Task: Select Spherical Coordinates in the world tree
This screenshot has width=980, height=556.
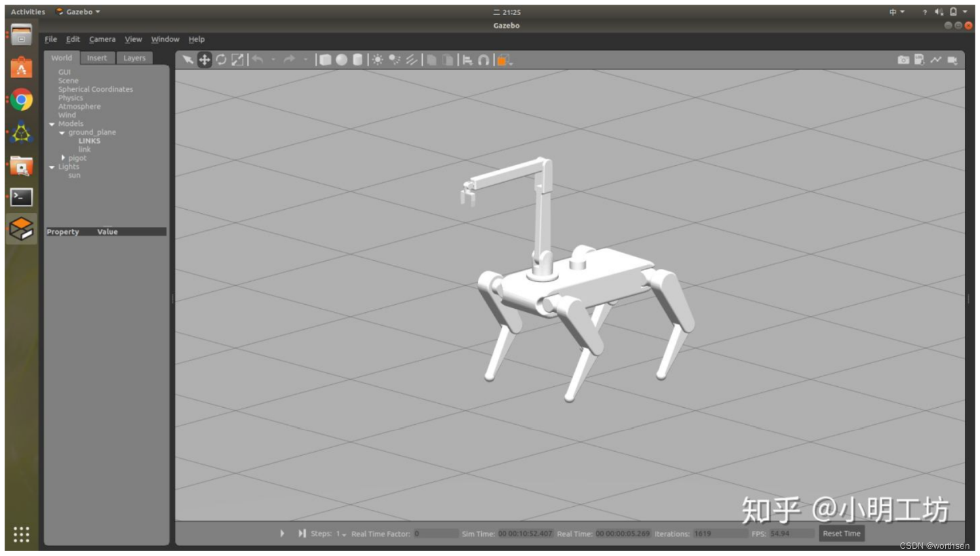Action: point(96,89)
